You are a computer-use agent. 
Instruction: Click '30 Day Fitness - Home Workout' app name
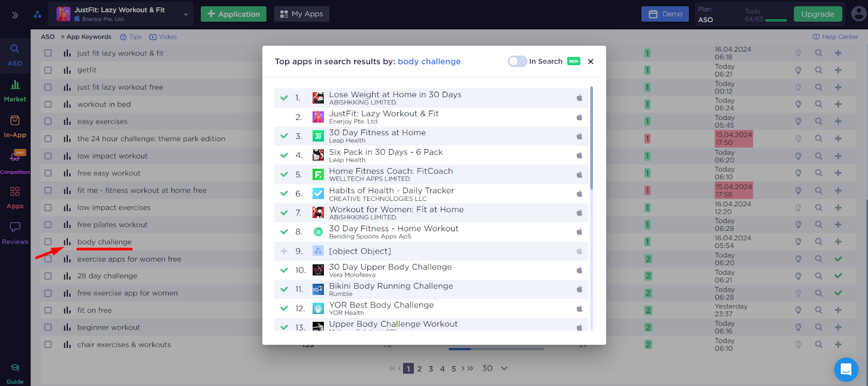[x=394, y=229]
